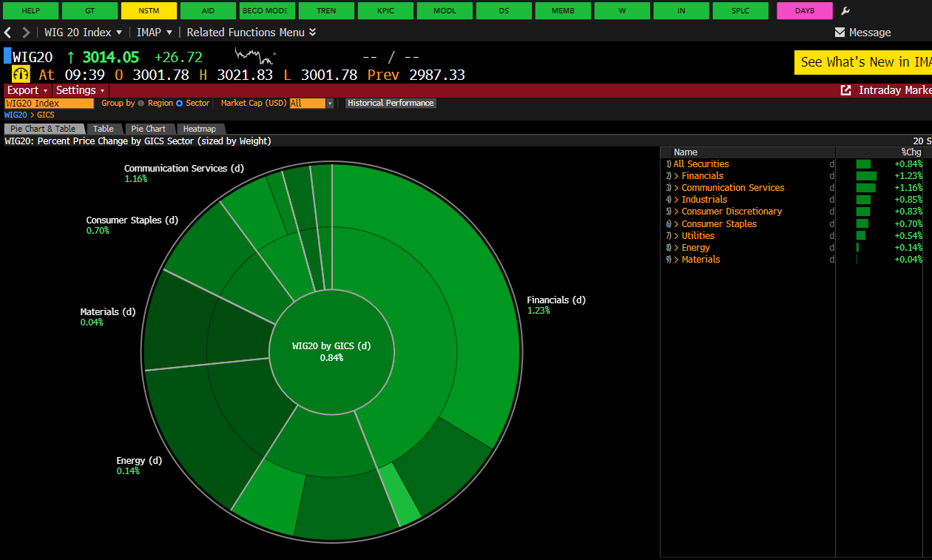Switch to the Heatmap tab

199,129
